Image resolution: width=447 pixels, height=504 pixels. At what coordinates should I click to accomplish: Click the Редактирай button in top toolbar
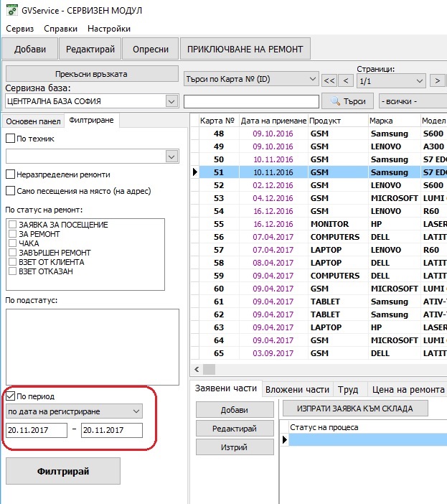point(90,49)
